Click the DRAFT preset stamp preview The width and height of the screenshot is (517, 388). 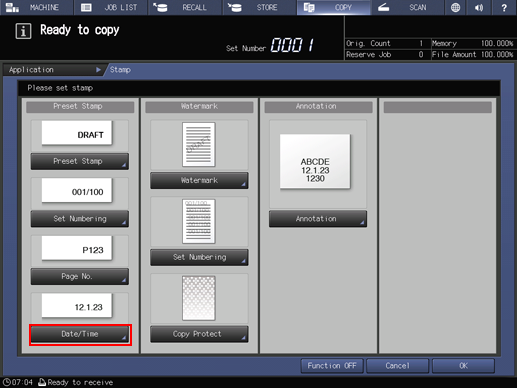coord(77,133)
